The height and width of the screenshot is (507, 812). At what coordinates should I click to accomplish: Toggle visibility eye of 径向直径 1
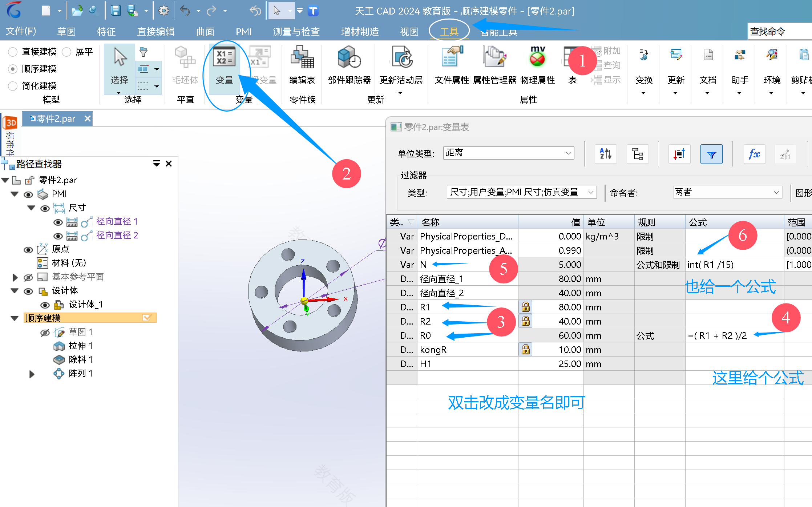tap(58, 222)
